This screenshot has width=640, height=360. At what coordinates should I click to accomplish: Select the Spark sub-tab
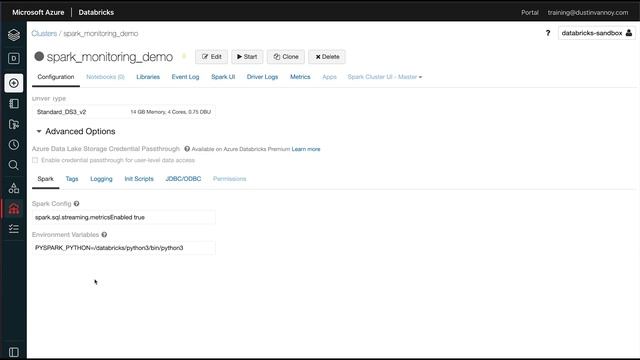pyautogui.click(x=45, y=179)
